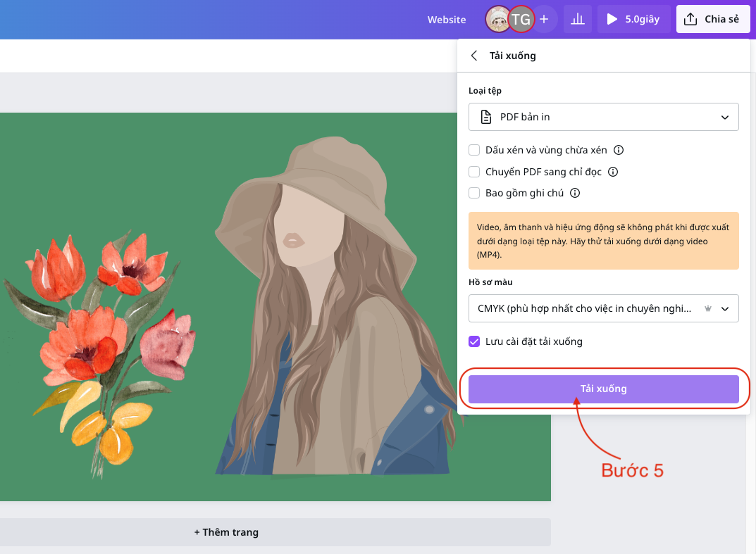Open the analytics bar chart icon
The image size is (756, 554).
(x=578, y=19)
